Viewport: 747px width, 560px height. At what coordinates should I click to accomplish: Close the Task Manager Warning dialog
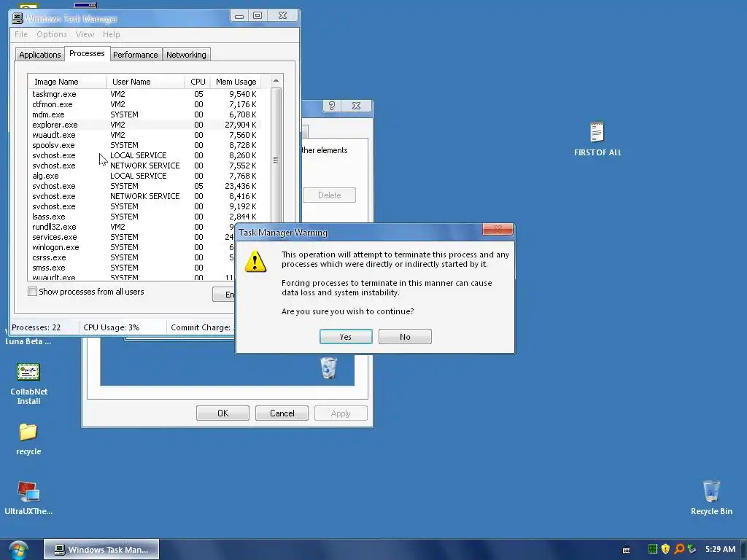coord(498,230)
